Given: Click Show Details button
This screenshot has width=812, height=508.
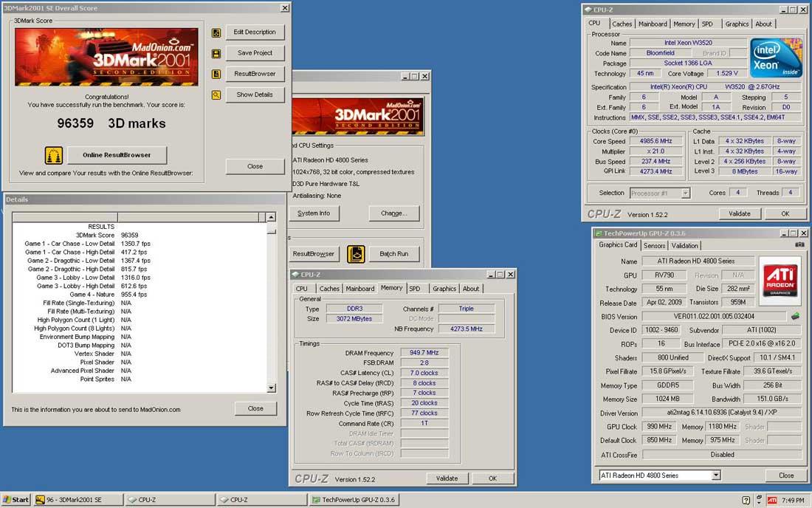Looking at the screenshot, I should click(255, 95).
